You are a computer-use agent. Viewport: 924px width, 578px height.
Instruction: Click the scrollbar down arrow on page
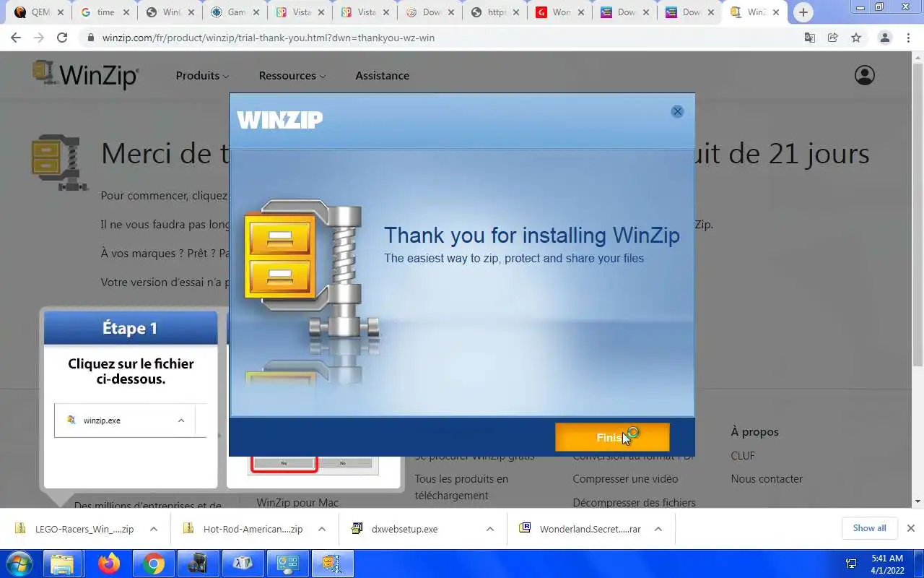click(x=918, y=501)
